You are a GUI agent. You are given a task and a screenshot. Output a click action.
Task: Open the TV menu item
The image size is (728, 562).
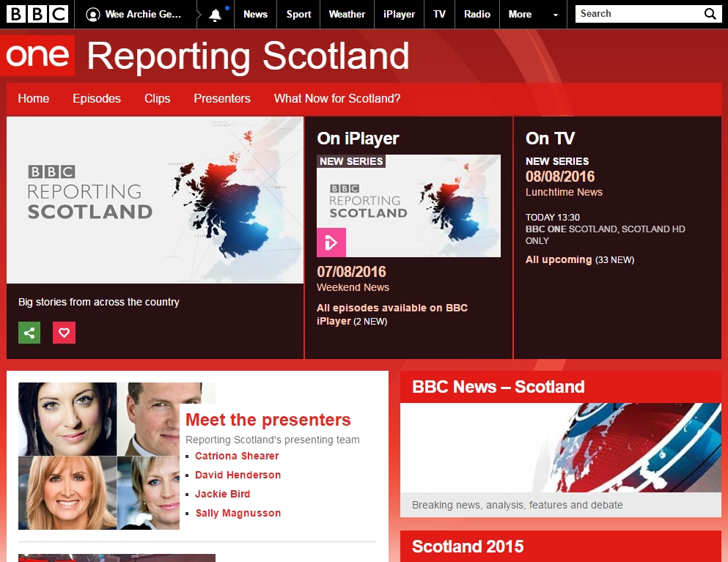coord(439,15)
